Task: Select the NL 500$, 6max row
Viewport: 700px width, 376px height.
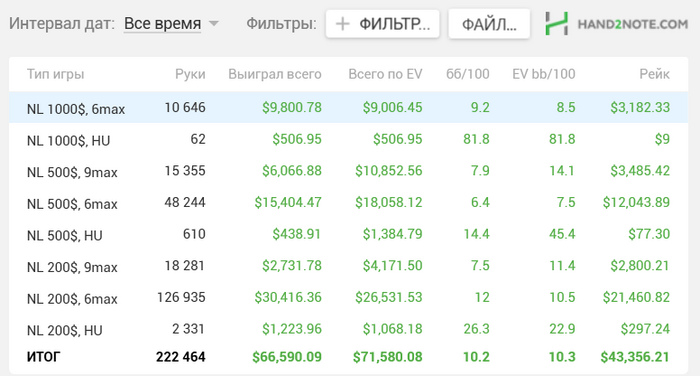Action: point(348,203)
